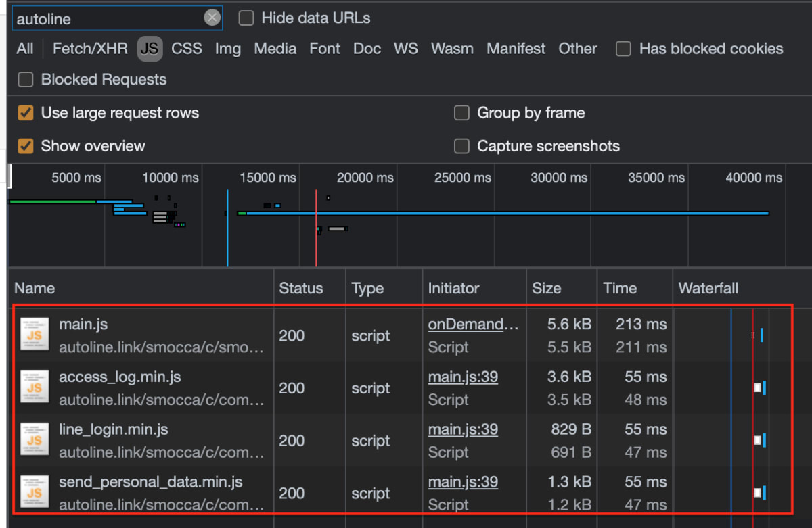Enable the Blocked Requests filter
This screenshot has width=812, height=528.
(x=26, y=80)
